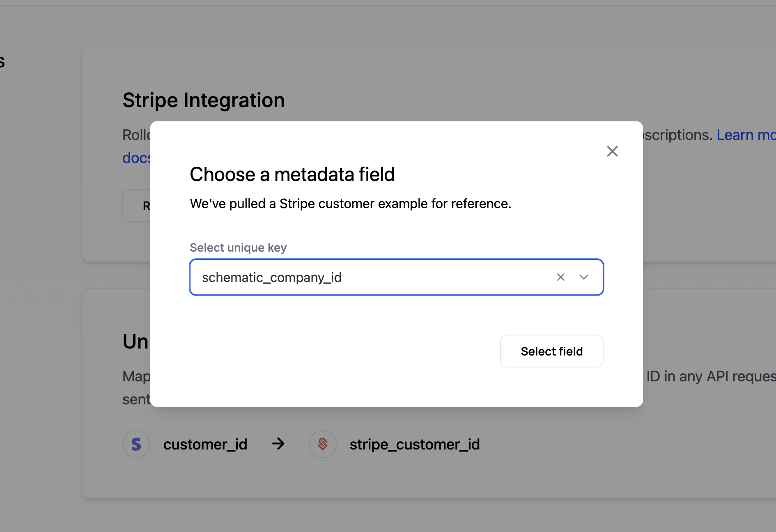Click the schematic_company_id value text inside the field

271,277
